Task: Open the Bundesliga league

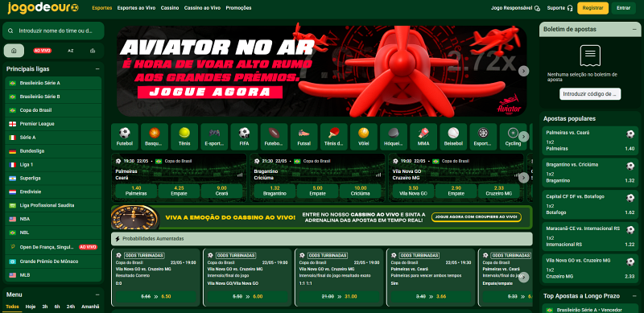Action: pyautogui.click(x=53, y=151)
